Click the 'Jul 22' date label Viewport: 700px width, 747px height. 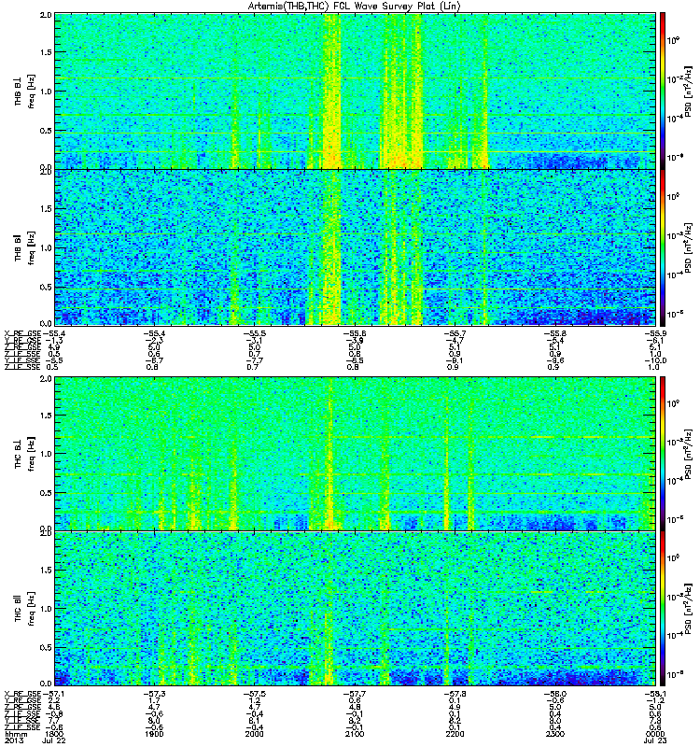coord(54,740)
